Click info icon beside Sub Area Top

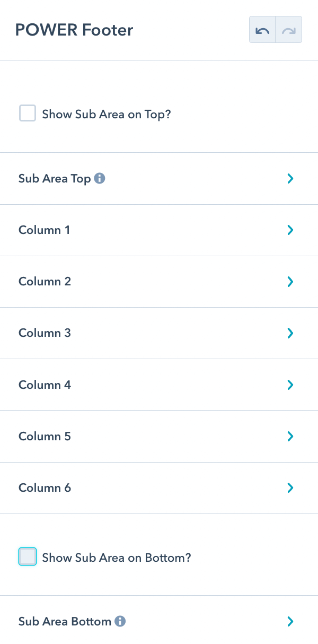(100, 178)
